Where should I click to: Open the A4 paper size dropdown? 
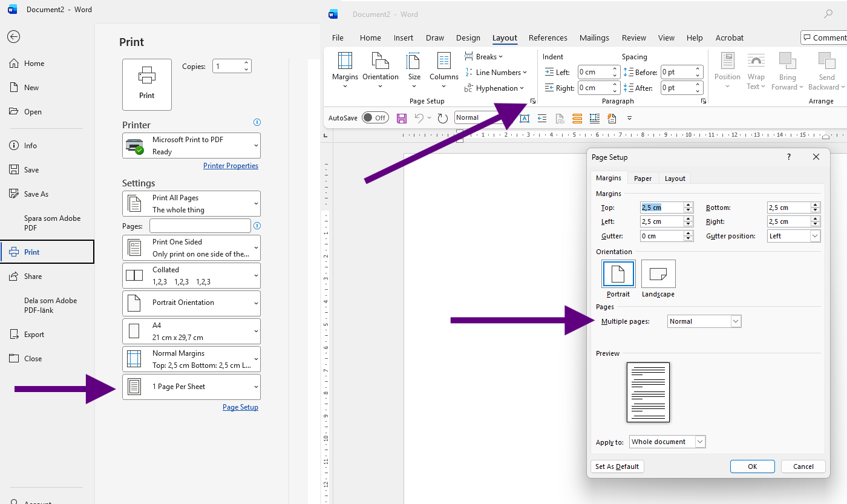click(x=191, y=331)
